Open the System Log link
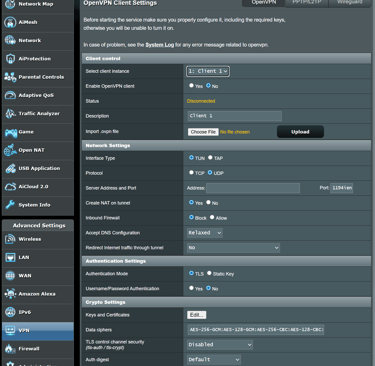The width and height of the screenshot is (375, 366). (x=160, y=45)
